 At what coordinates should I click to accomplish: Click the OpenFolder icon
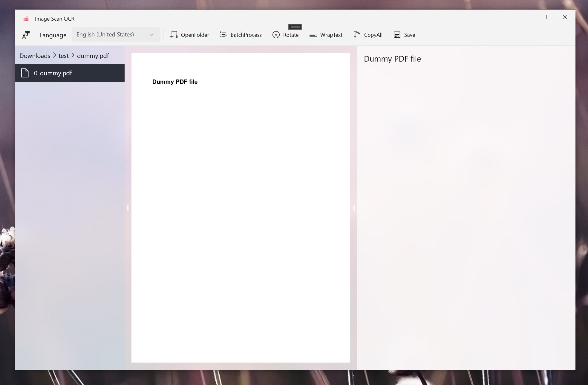pyautogui.click(x=174, y=35)
